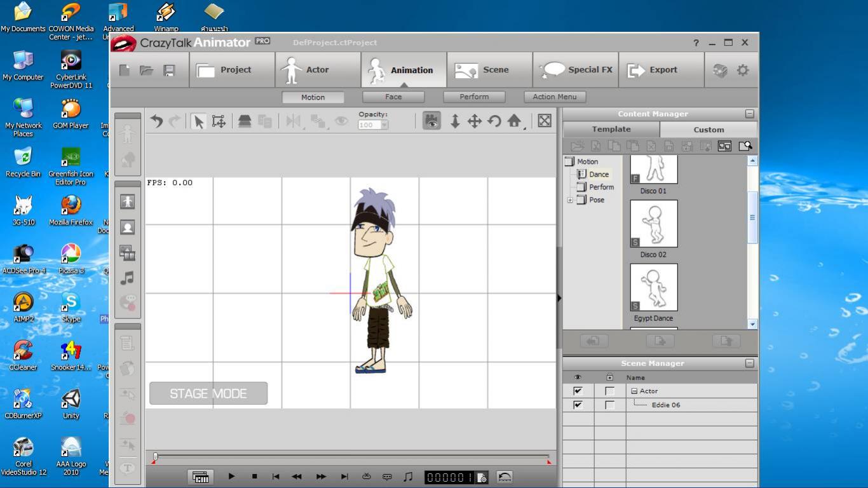
Task: Click the rotate tool icon
Action: (x=494, y=121)
